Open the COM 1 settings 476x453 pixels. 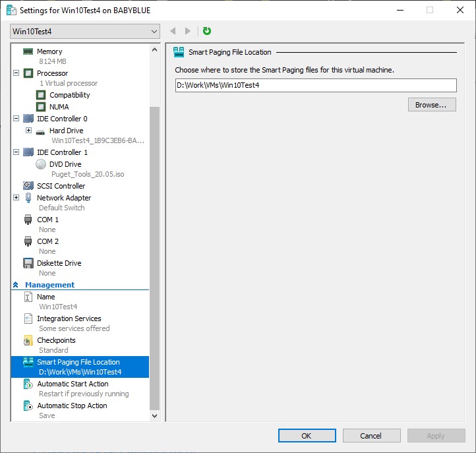47,220
